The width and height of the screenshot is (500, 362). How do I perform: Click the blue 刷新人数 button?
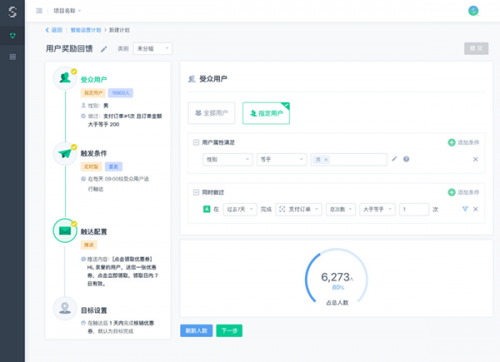point(196,330)
